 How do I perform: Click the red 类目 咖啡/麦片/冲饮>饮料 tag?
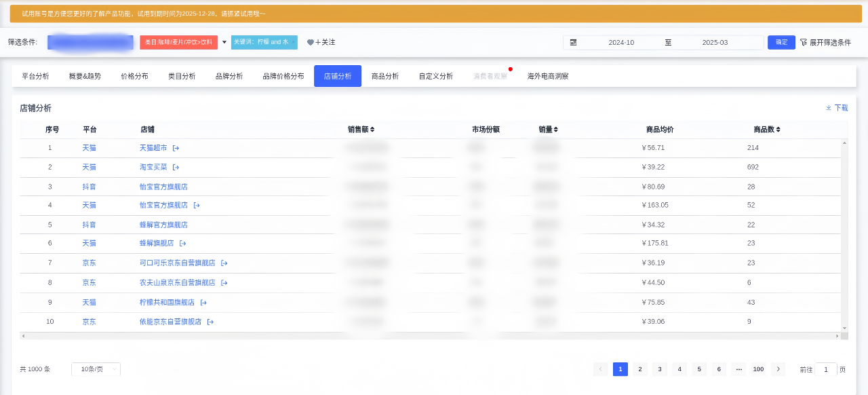coord(179,42)
